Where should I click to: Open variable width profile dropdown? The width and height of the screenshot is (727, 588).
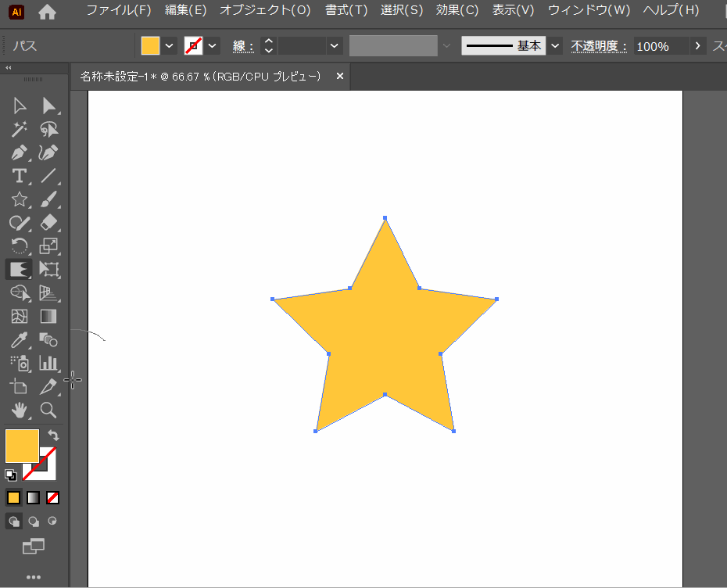pyautogui.click(x=446, y=46)
